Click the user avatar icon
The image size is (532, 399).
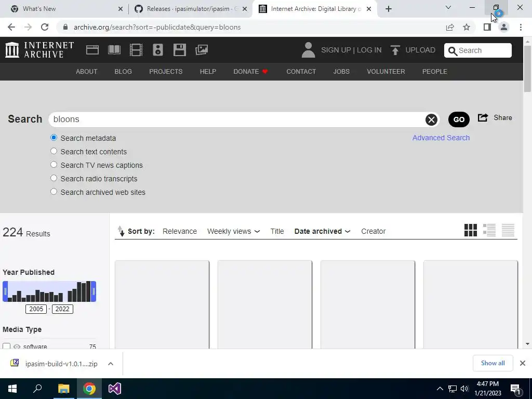pos(308,50)
